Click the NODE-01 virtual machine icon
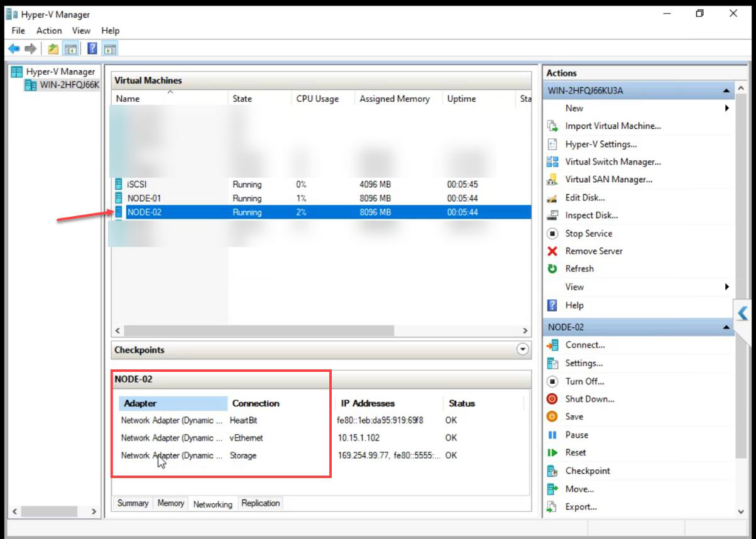Screen dimensions: 756x539 click(x=118, y=198)
